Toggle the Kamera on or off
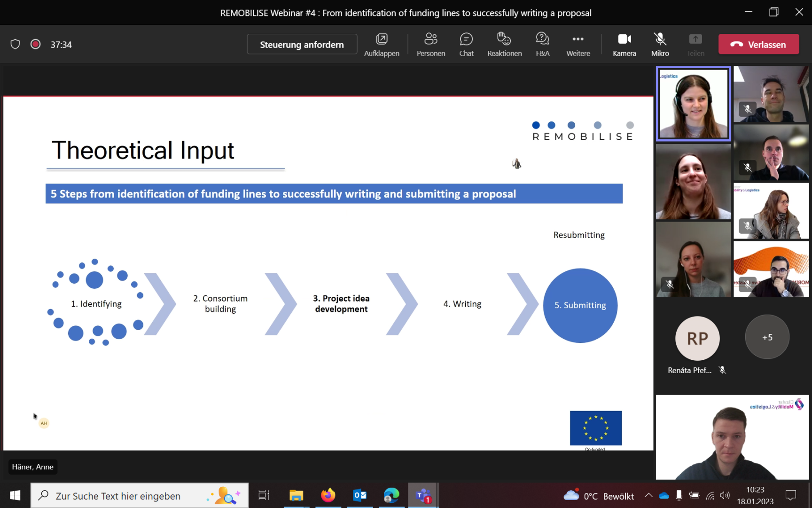 [624, 45]
